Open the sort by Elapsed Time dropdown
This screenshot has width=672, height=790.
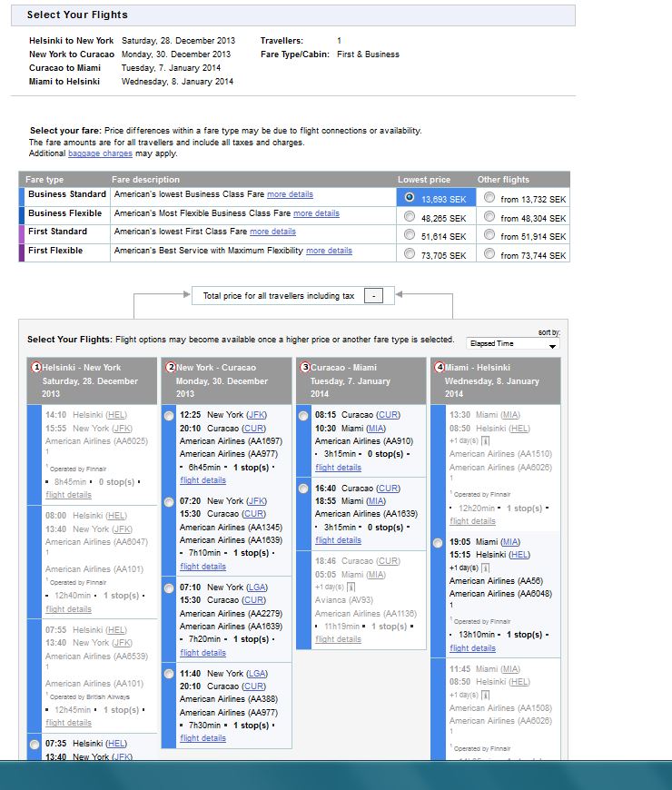tap(513, 344)
